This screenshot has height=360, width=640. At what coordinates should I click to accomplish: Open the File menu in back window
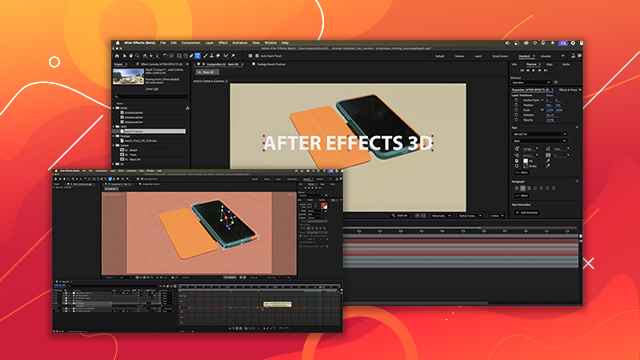pyautogui.click(x=163, y=43)
